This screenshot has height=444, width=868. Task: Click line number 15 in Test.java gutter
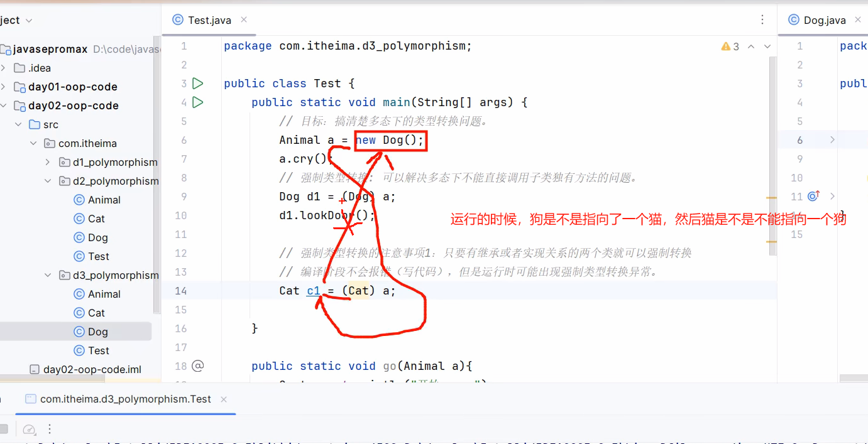point(181,310)
